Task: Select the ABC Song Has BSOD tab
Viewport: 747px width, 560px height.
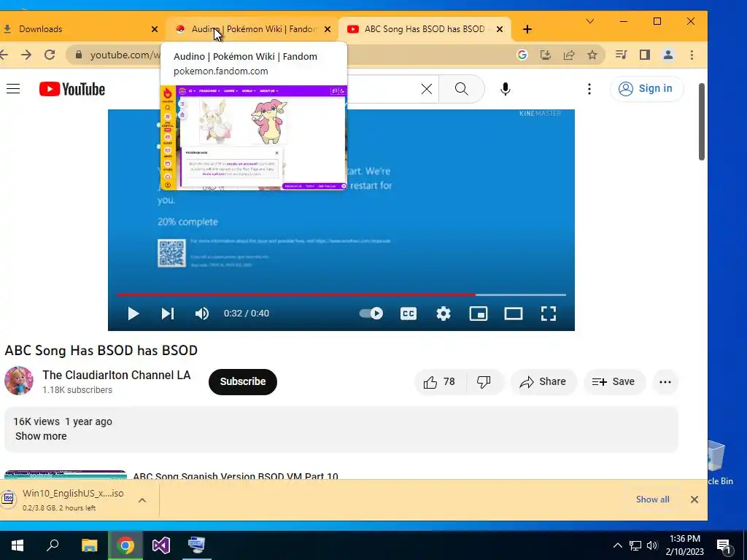Action: point(424,29)
